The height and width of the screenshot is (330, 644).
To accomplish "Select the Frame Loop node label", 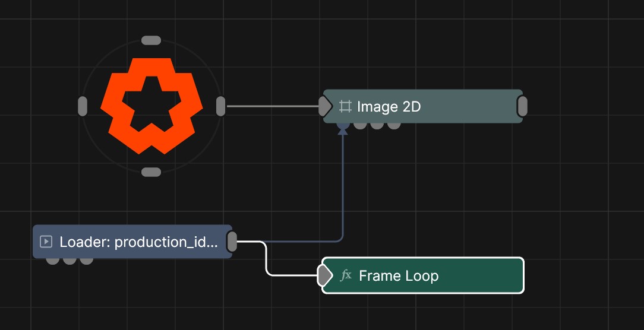I will (x=399, y=276).
